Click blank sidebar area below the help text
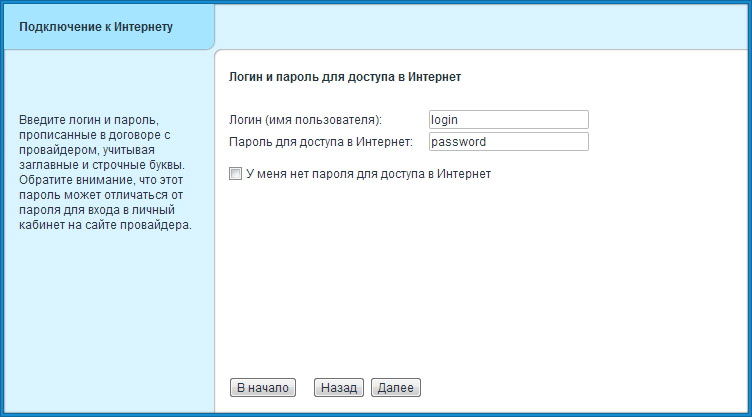This screenshot has height=417, width=752. (108, 320)
